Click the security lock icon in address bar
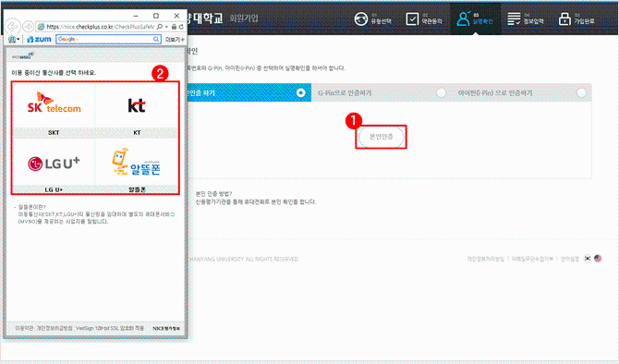This screenshot has height=364, width=619. click(174, 27)
